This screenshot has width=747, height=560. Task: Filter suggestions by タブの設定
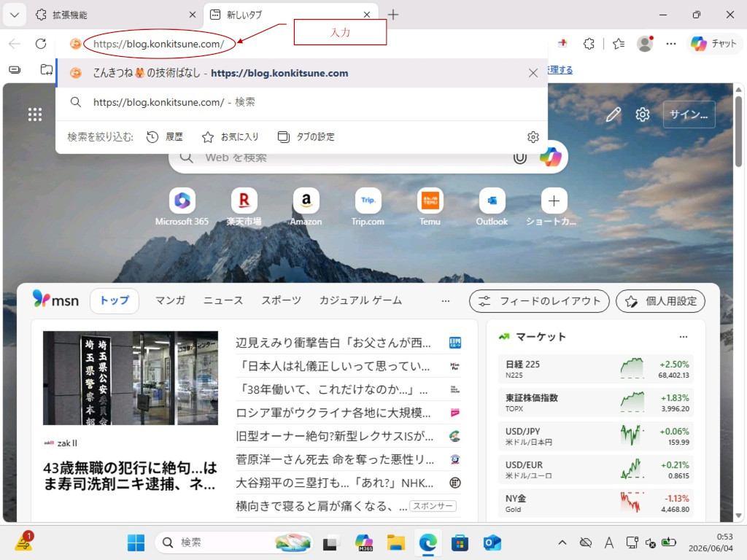tap(306, 137)
